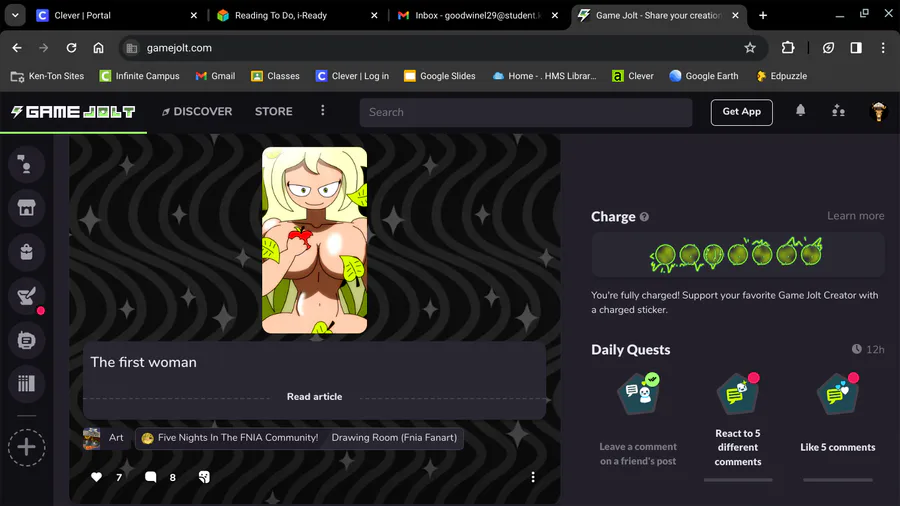Open the library shelf icon in sidebar
The image size is (900, 506).
pos(26,384)
